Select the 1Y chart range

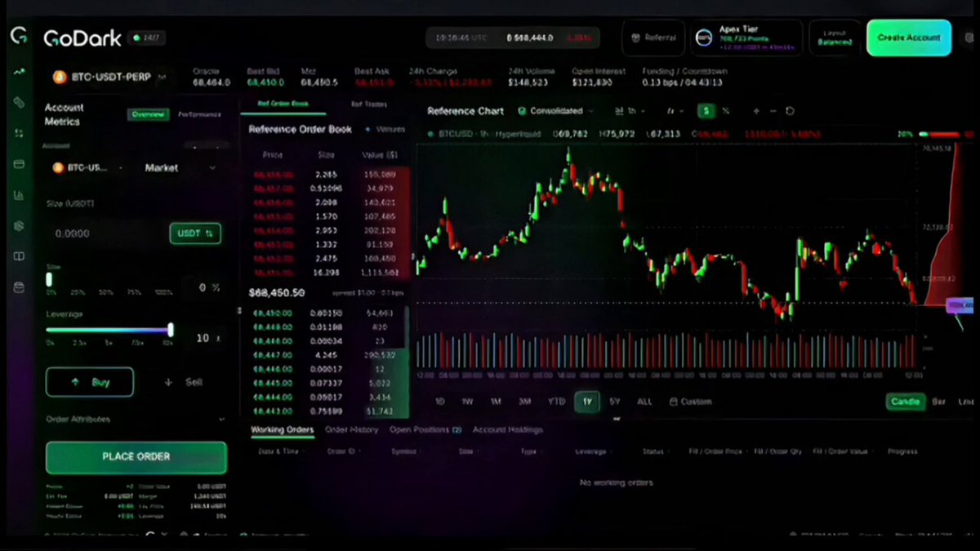pyautogui.click(x=586, y=402)
